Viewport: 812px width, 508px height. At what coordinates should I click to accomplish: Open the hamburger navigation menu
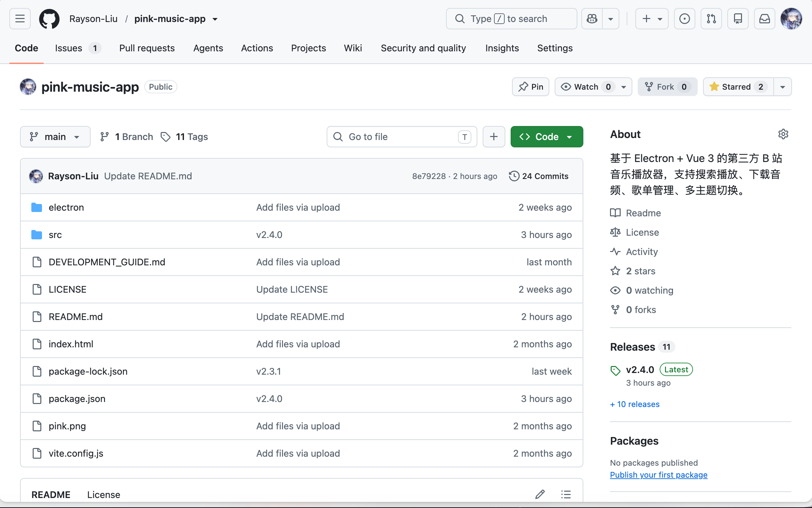coord(20,19)
